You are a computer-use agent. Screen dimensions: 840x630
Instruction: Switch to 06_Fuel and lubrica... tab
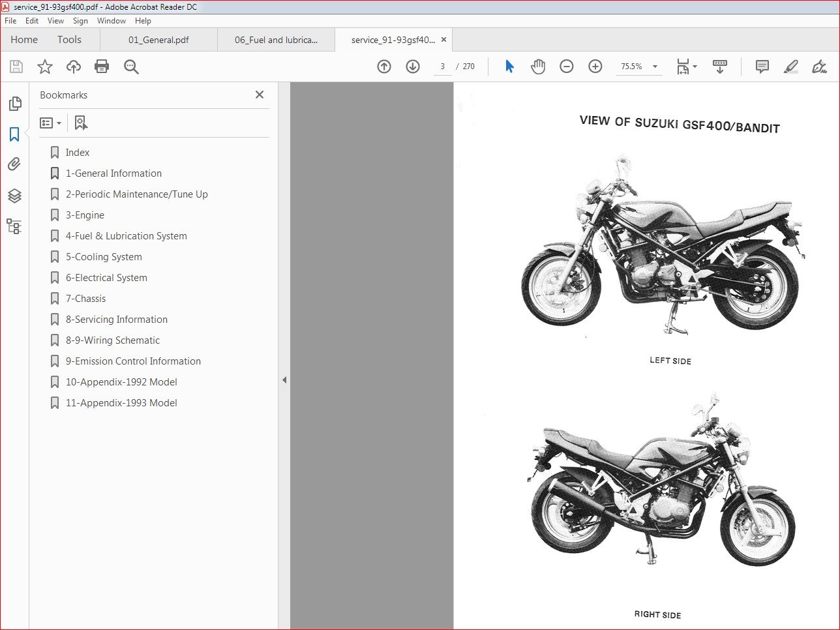click(276, 40)
